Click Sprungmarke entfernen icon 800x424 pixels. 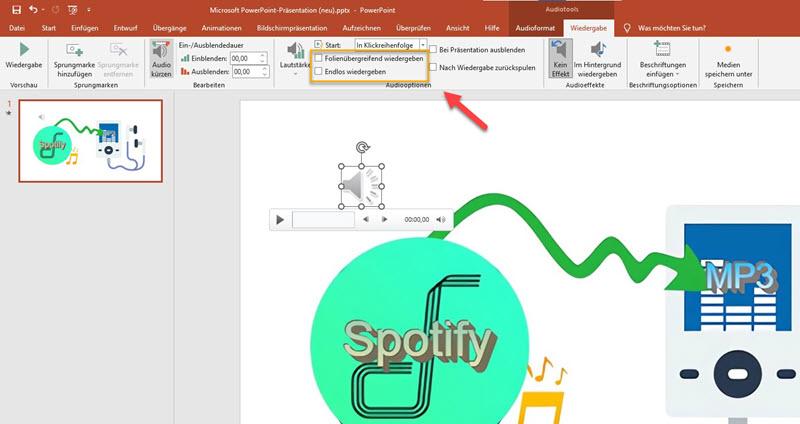(118, 50)
